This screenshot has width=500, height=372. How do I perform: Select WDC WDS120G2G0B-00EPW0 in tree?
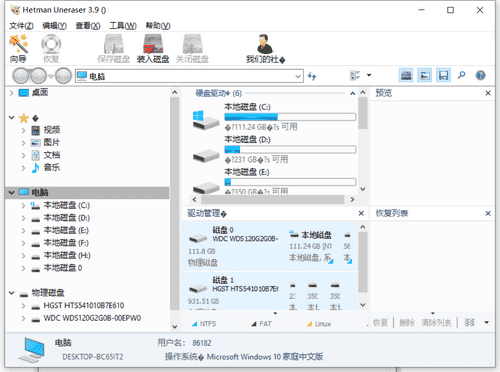point(86,318)
